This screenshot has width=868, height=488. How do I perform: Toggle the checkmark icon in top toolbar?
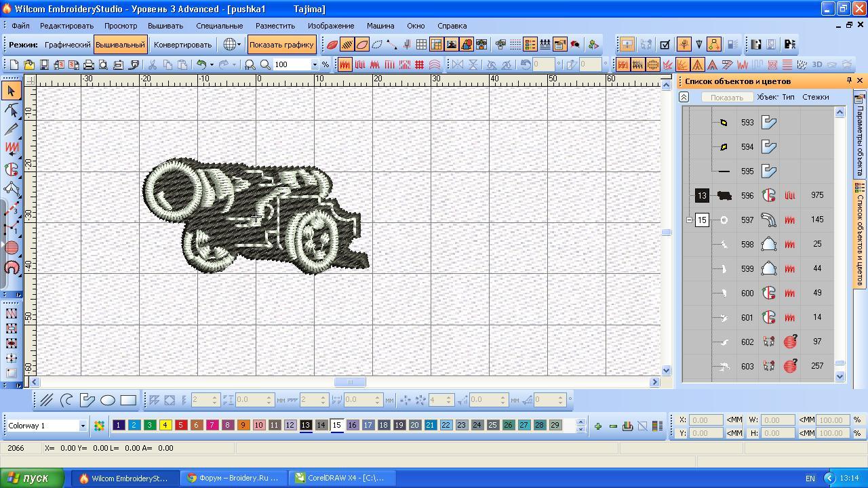pos(665,45)
